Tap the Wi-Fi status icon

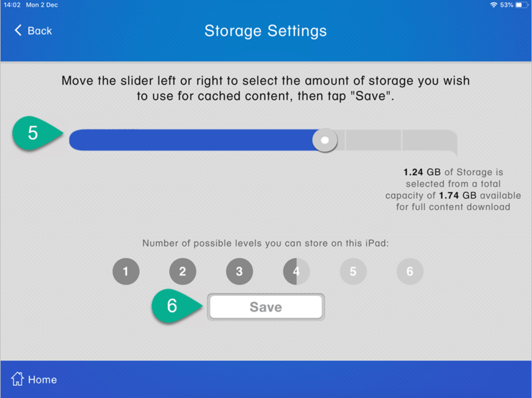(x=494, y=5)
